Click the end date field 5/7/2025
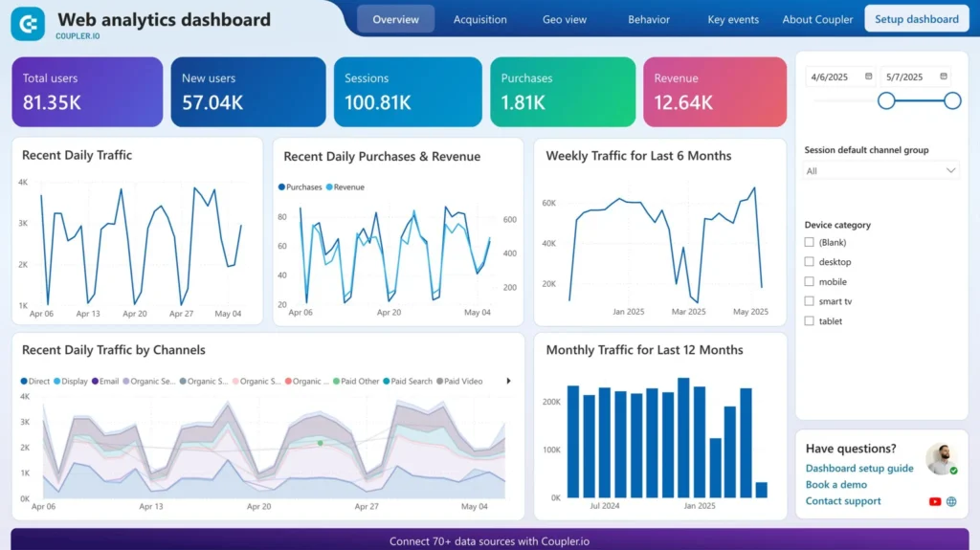Viewport: 980px width, 550px height. point(916,77)
